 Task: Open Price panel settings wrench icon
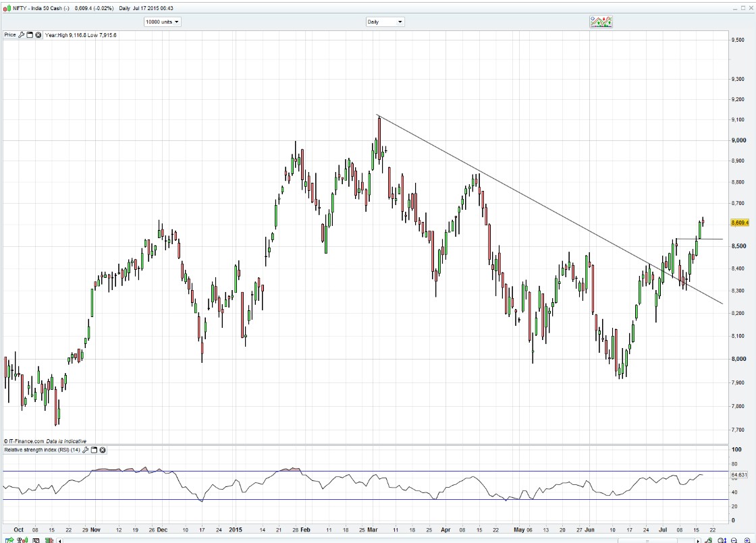coord(22,34)
